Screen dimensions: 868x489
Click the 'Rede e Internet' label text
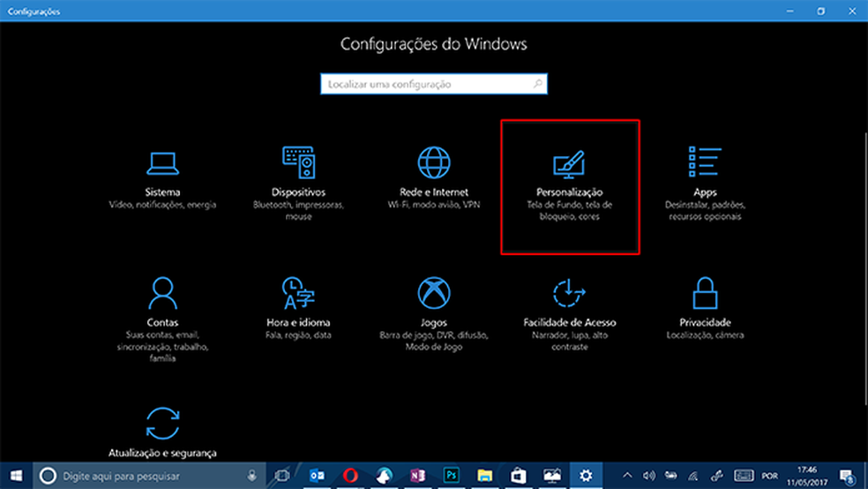[x=434, y=192]
